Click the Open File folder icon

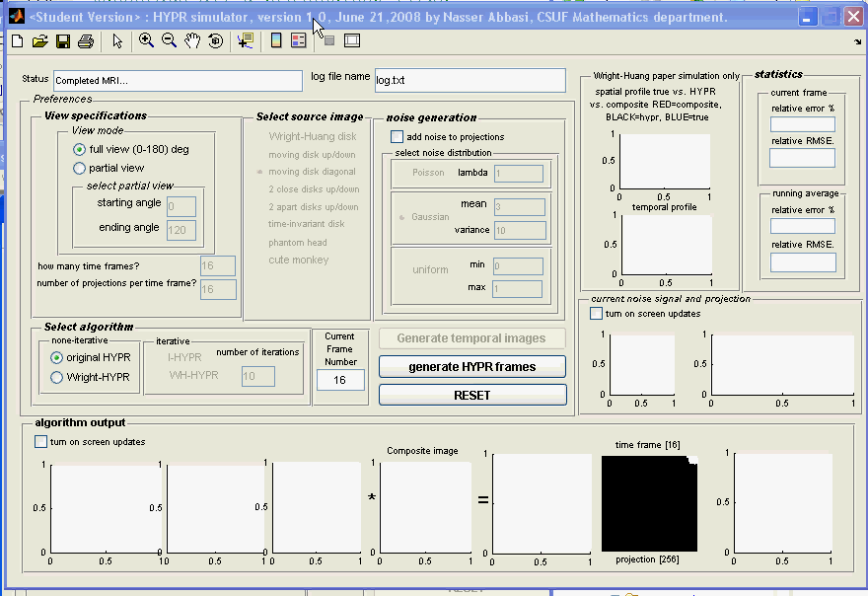coord(39,40)
